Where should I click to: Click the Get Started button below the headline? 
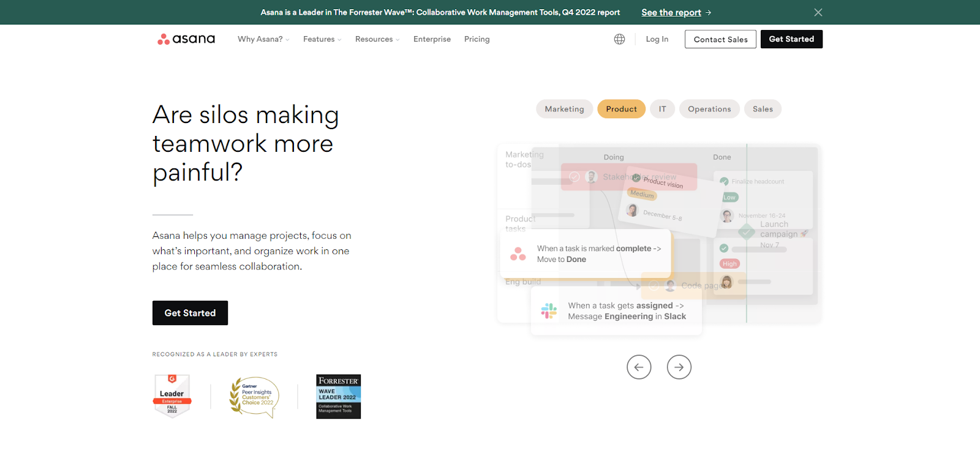[x=190, y=313]
